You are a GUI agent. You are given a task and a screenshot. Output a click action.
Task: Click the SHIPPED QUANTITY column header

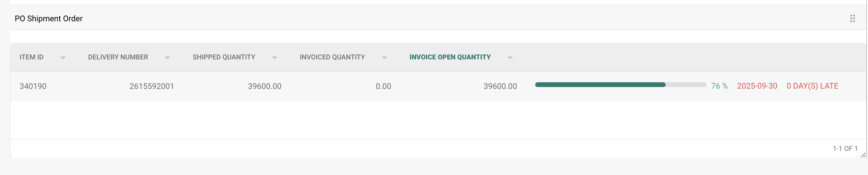coord(224,57)
